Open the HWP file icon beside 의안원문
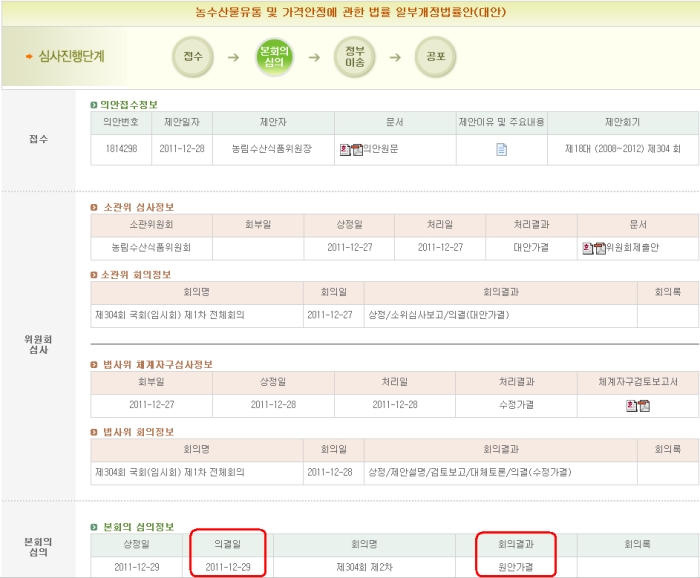This screenshot has width=700, height=578. click(345, 150)
